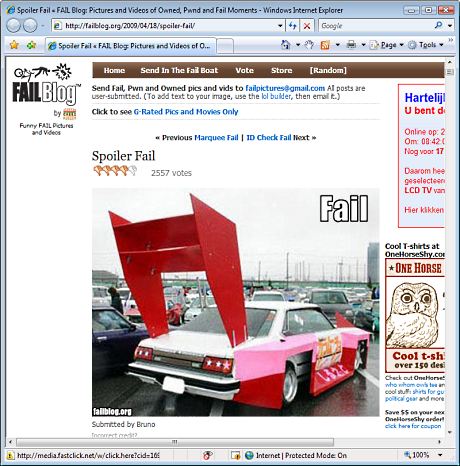Open Send In The Fail Boat page
460x466 pixels.
pyautogui.click(x=179, y=70)
